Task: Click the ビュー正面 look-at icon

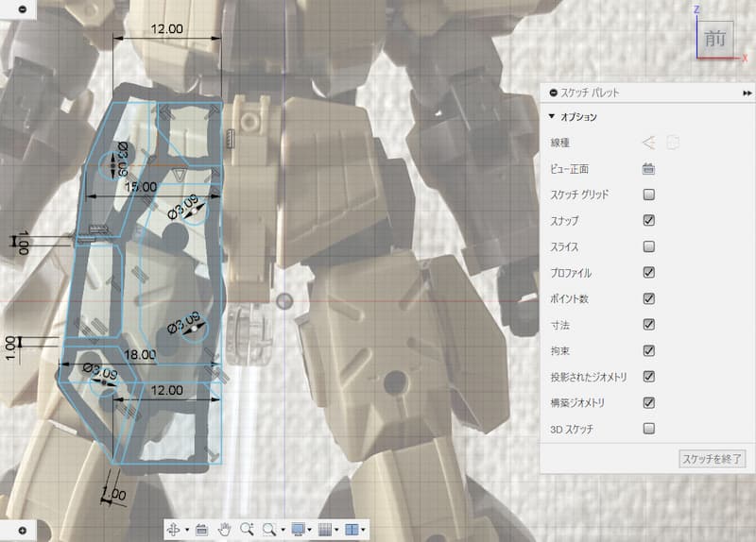Action: click(648, 169)
